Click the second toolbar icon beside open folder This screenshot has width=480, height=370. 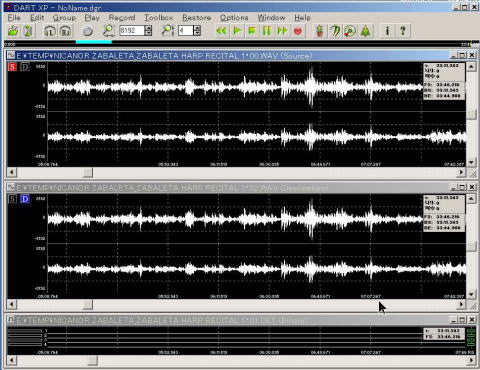pos(28,31)
